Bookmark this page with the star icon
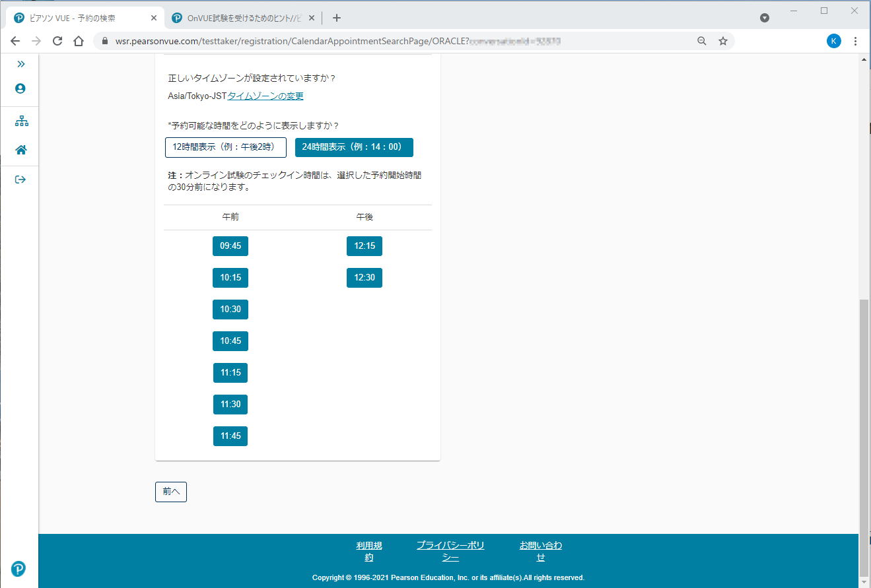The width and height of the screenshot is (871, 588). [x=723, y=41]
